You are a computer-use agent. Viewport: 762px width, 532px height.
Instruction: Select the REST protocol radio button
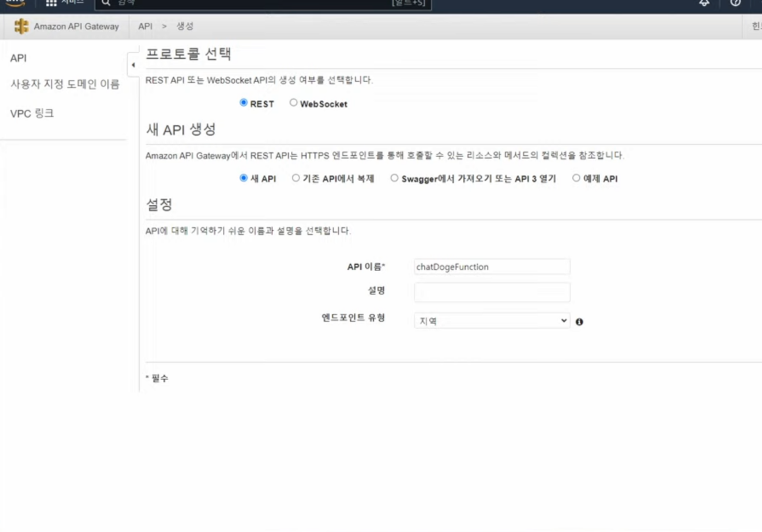click(243, 103)
